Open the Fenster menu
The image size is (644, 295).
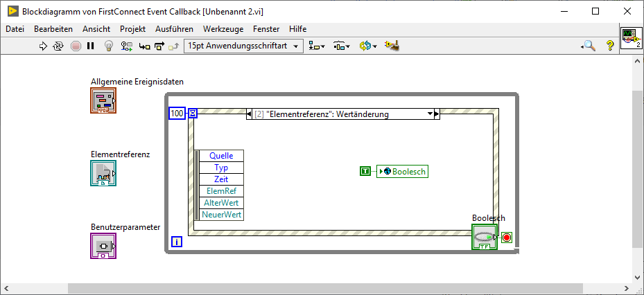(x=266, y=29)
